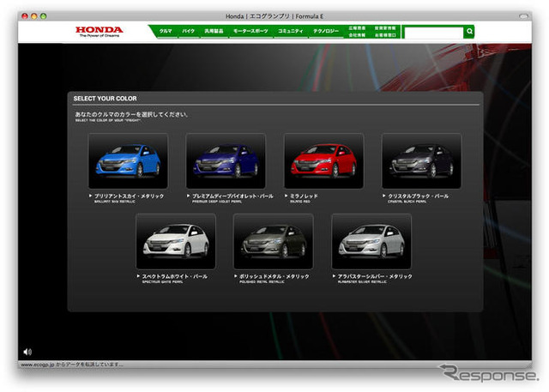Select the Spectrum White Pearl car

pos(176,241)
